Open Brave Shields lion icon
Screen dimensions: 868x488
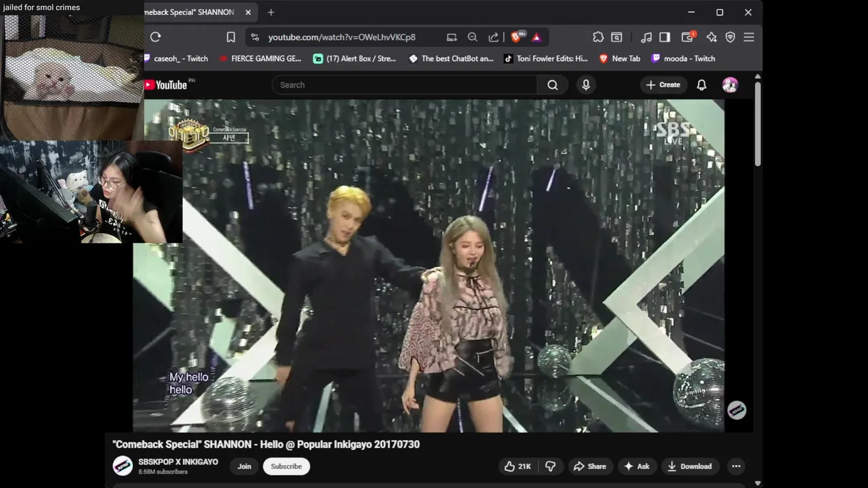coord(517,37)
